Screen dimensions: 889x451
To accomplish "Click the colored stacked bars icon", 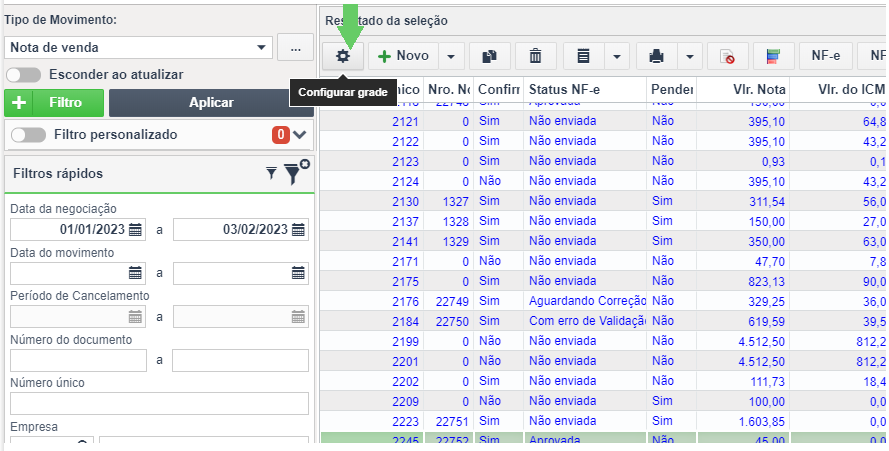I will pyautogui.click(x=773, y=56).
